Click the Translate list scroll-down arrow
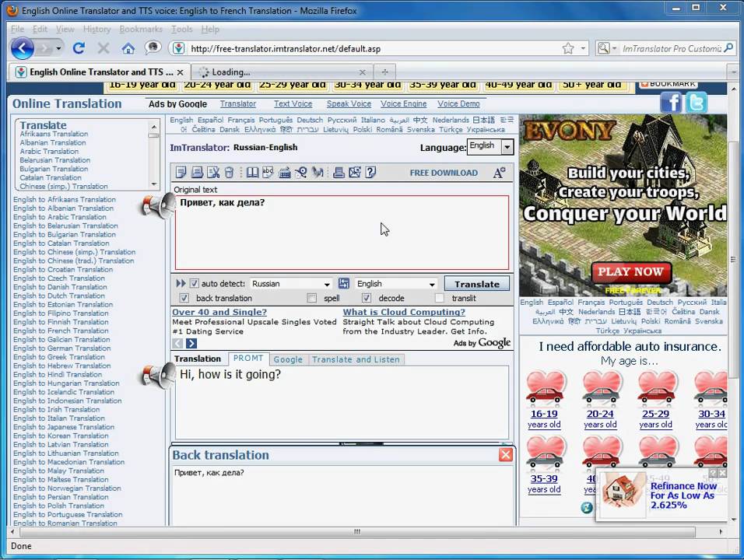 click(153, 184)
